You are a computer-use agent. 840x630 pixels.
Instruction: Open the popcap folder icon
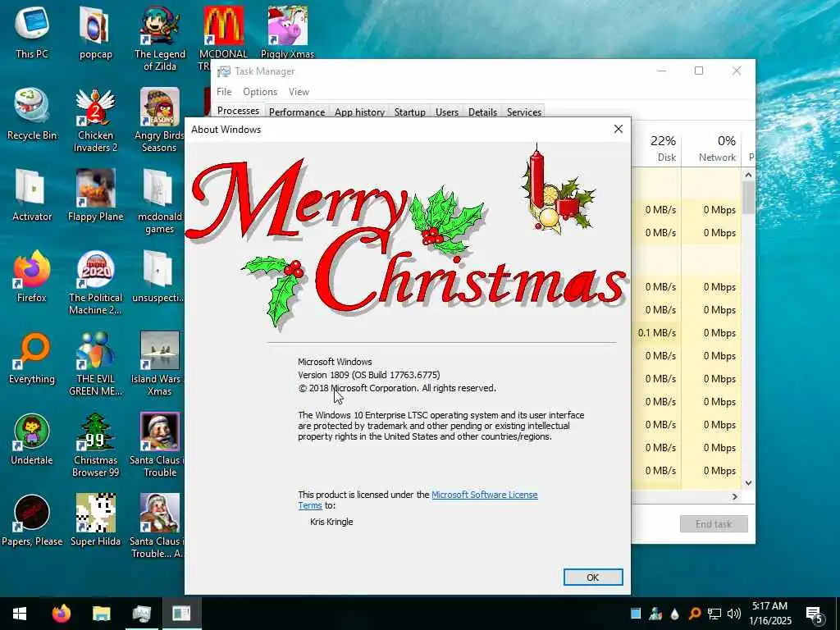[95, 32]
